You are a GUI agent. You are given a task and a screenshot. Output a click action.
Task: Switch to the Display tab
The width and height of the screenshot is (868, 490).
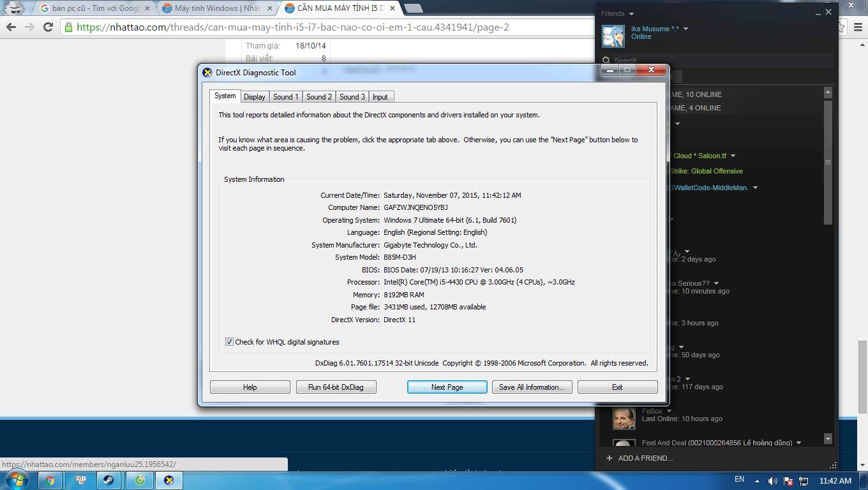click(x=254, y=97)
